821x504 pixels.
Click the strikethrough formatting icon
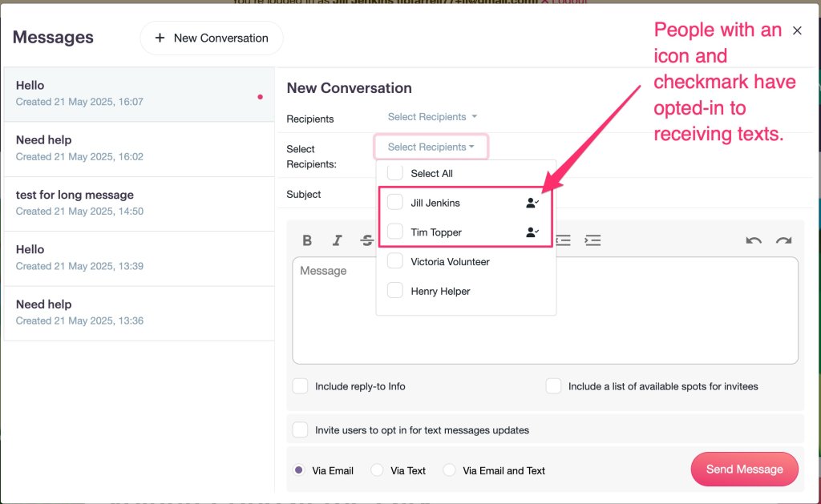[x=367, y=240]
